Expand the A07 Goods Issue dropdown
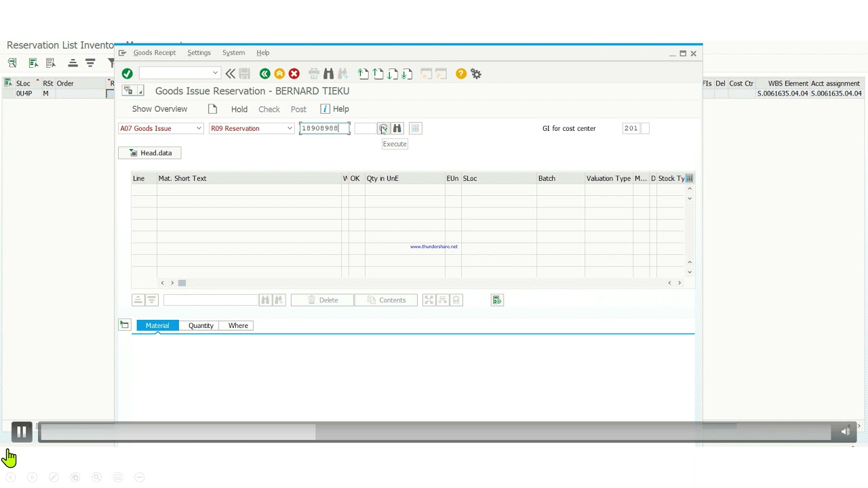Image resolution: width=868 pixels, height=488 pixels. [x=199, y=128]
